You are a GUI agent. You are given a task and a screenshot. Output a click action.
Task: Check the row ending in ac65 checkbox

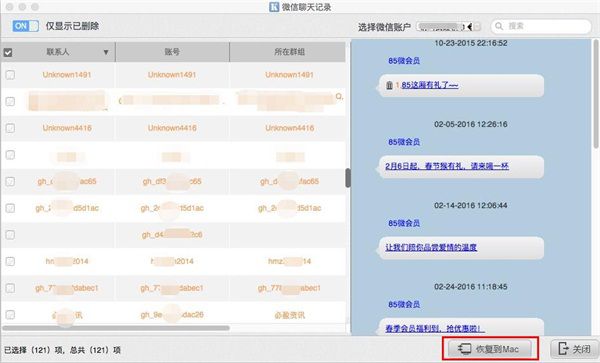[10, 181]
